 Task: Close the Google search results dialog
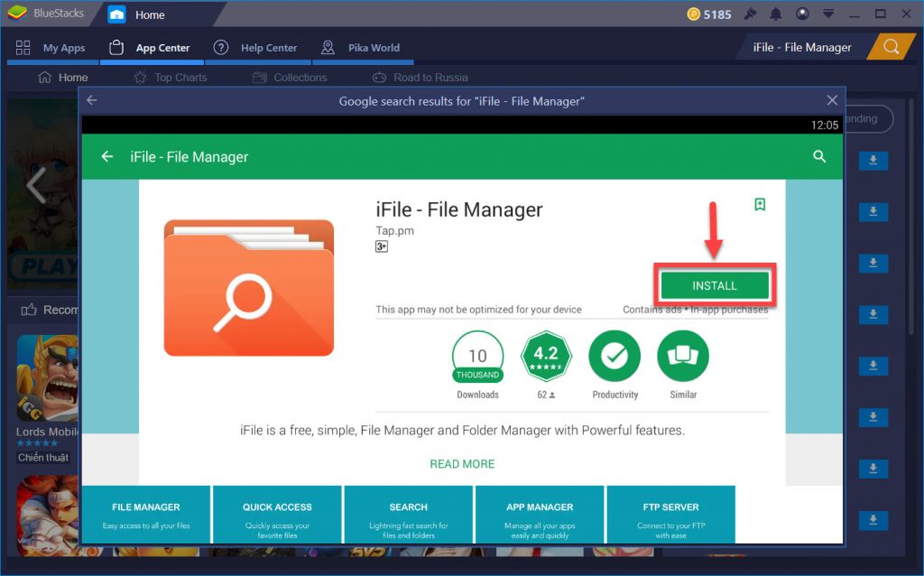(832, 101)
